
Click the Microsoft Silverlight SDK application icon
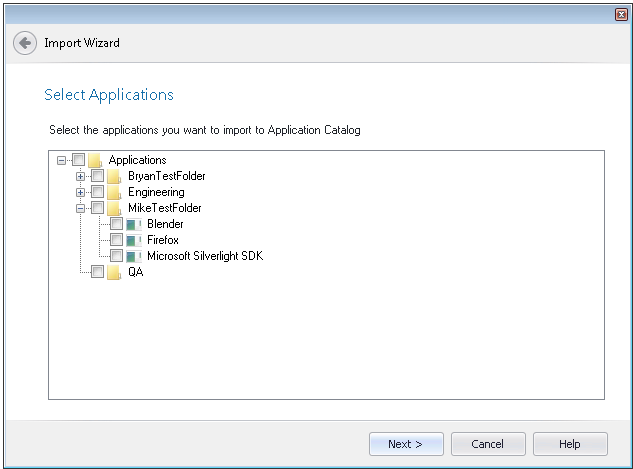coord(134,256)
